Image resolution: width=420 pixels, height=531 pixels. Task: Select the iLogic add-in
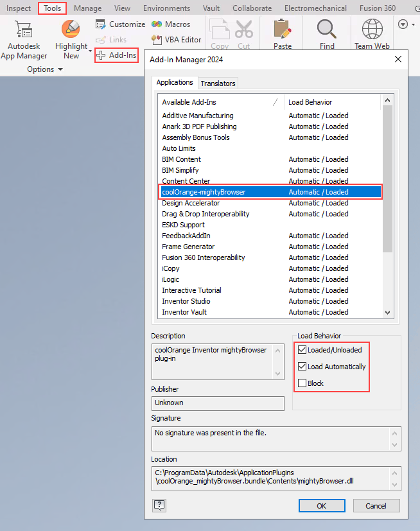coord(270,279)
